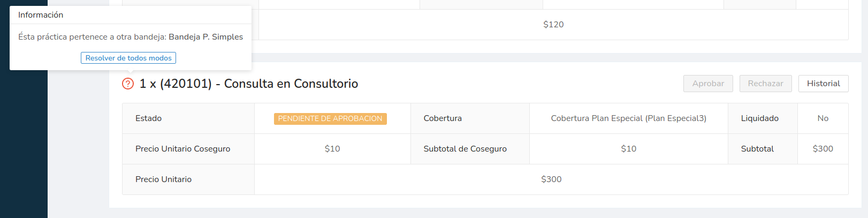This screenshot has width=868, height=218.
Task: Click the $300 value beside Subtotal
Action: pos(823,149)
